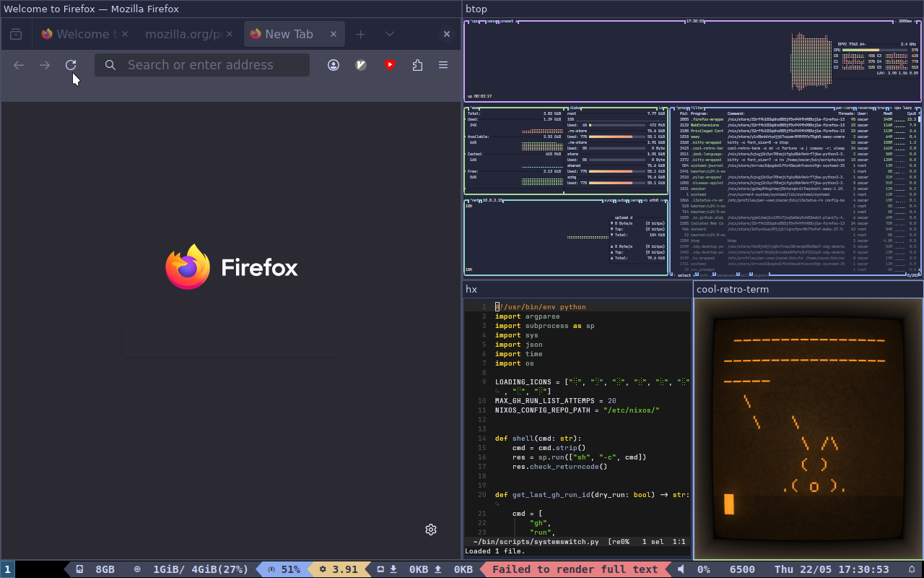Click the systemswitch.py path in hx statusline
This screenshot has height=578, width=924.
536,541
